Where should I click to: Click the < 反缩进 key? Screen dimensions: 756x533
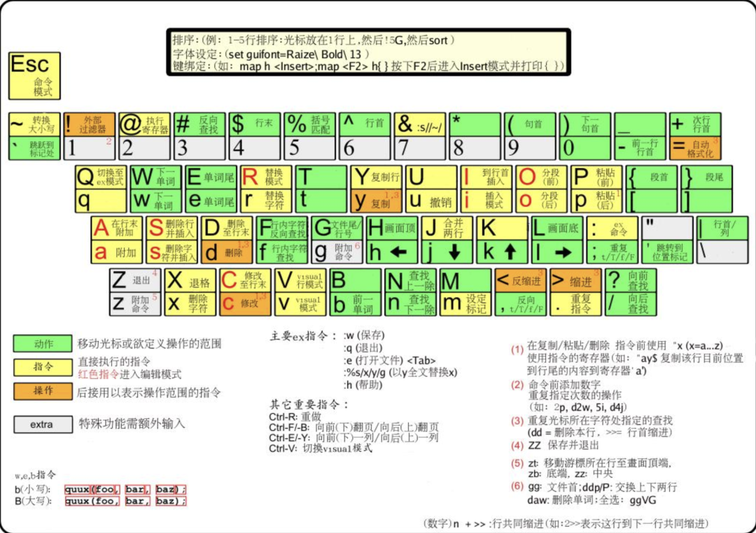tap(520, 281)
